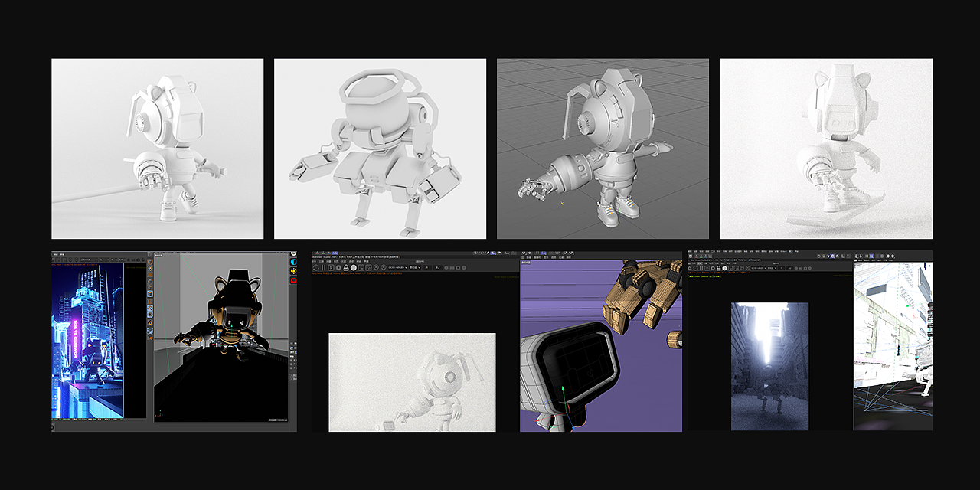This screenshot has height=490, width=980.
Task: Restart render in the clay robot Live Viewer
Action: (x=316, y=268)
